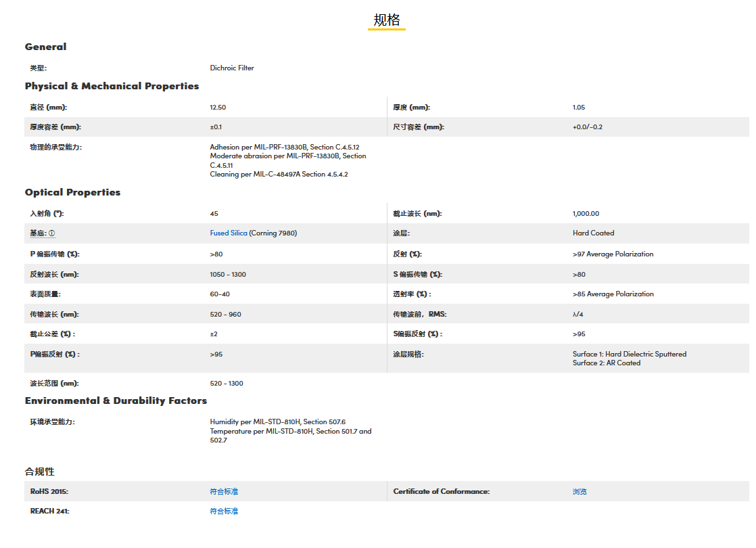Screen dimensions: 756x548
Task: Click the info icon beside 基底
Action: click(51, 233)
